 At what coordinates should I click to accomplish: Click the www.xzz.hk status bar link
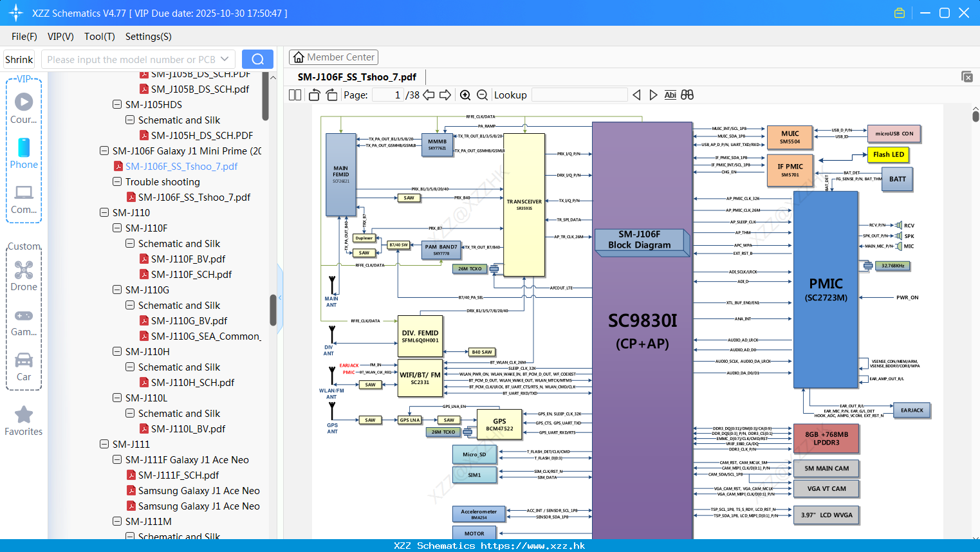pyautogui.click(x=533, y=546)
